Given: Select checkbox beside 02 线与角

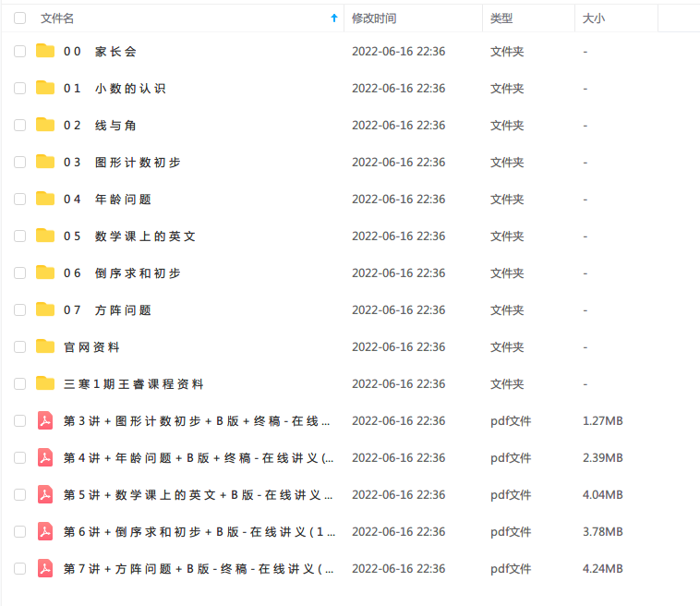Looking at the screenshot, I should pos(19,125).
